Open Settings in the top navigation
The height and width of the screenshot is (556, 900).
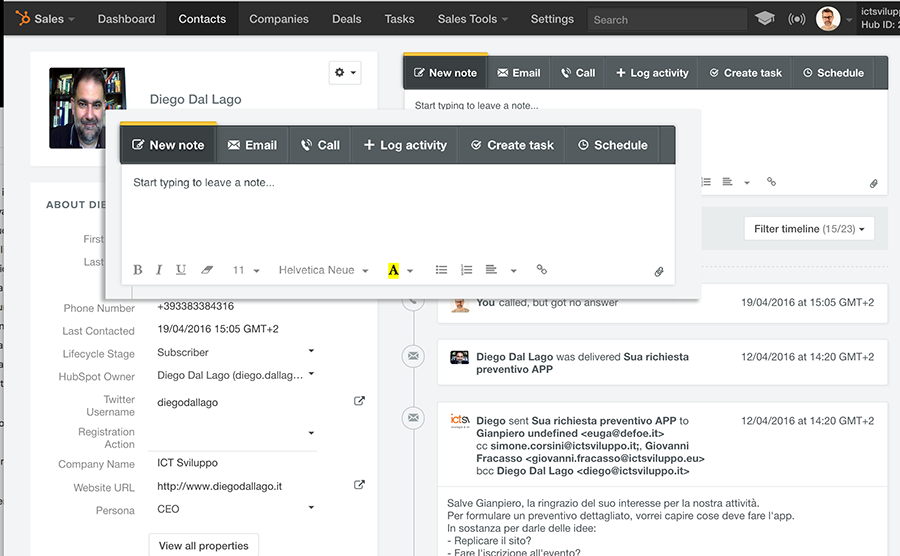pyautogui.click(x=552, y=19)
